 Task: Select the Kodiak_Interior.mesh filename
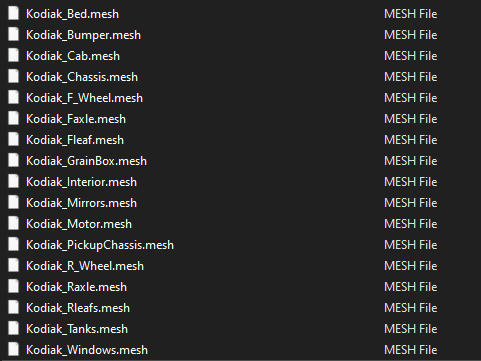[81, 182]
